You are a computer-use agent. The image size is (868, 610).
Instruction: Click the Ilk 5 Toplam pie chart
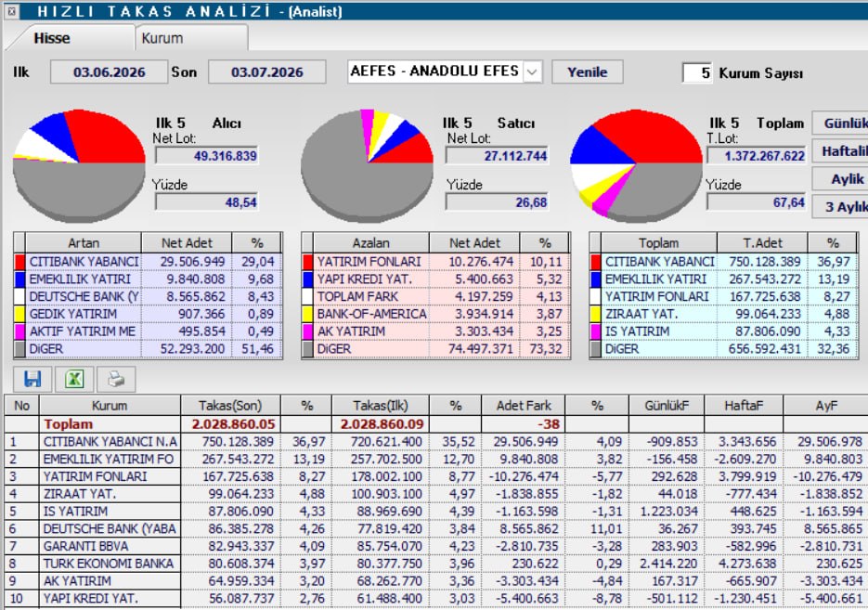point(636,165)
